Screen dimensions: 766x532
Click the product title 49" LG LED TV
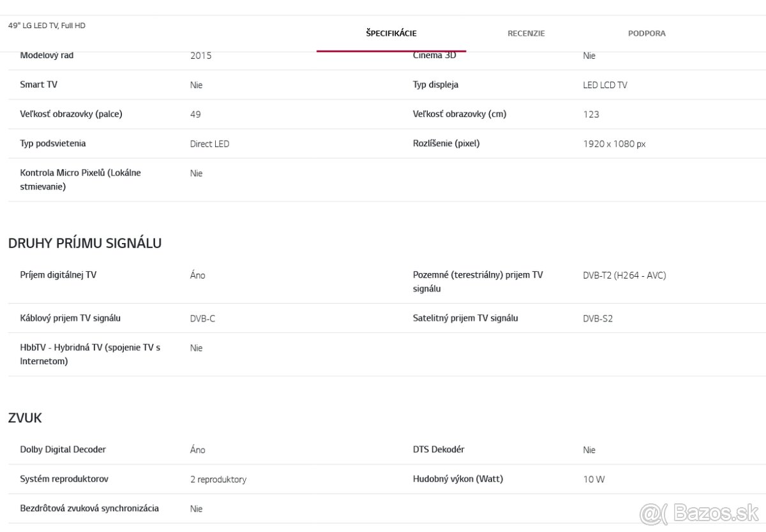pos(47,26)
